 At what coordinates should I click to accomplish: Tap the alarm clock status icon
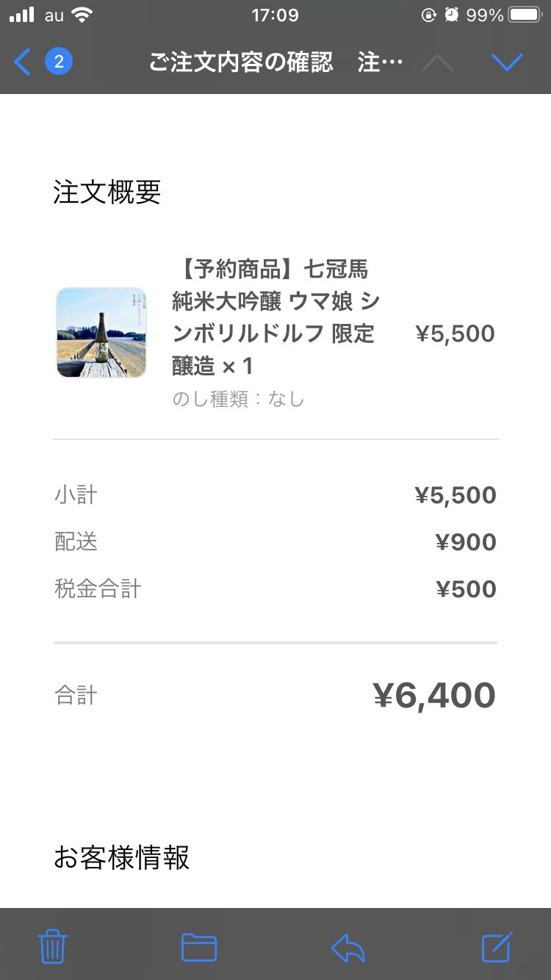[452, 15]
